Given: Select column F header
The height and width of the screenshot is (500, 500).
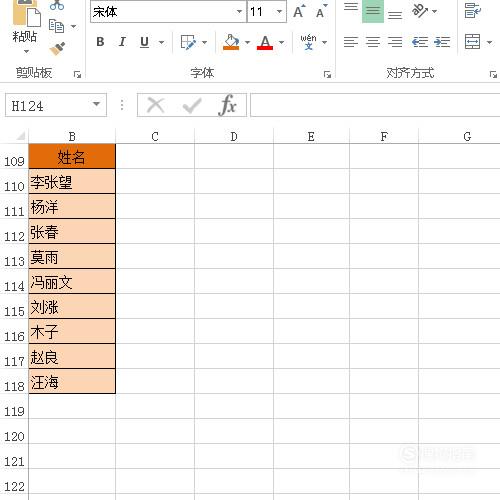Looking at the screenshot, I should (x=384, y=137).
